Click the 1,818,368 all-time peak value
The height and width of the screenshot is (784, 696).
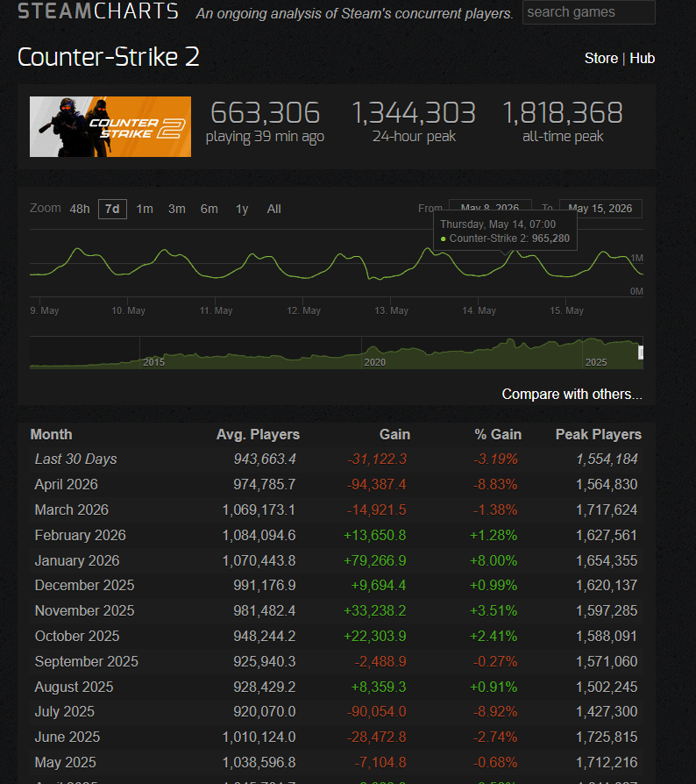(563, 112)
